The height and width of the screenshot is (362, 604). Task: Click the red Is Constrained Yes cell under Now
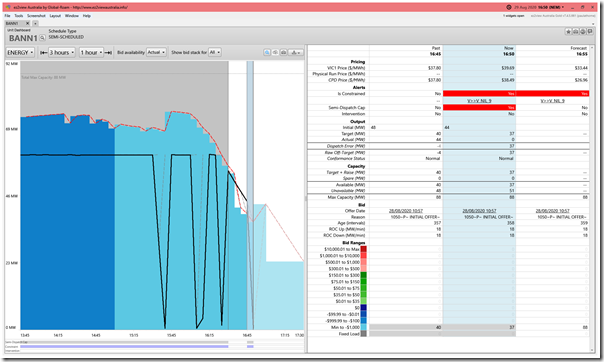tap(479, 94)
